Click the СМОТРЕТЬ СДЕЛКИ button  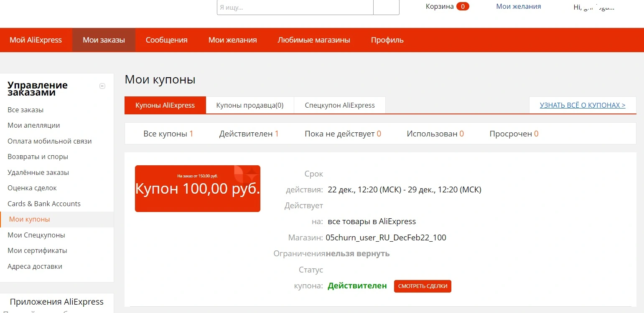423,286
